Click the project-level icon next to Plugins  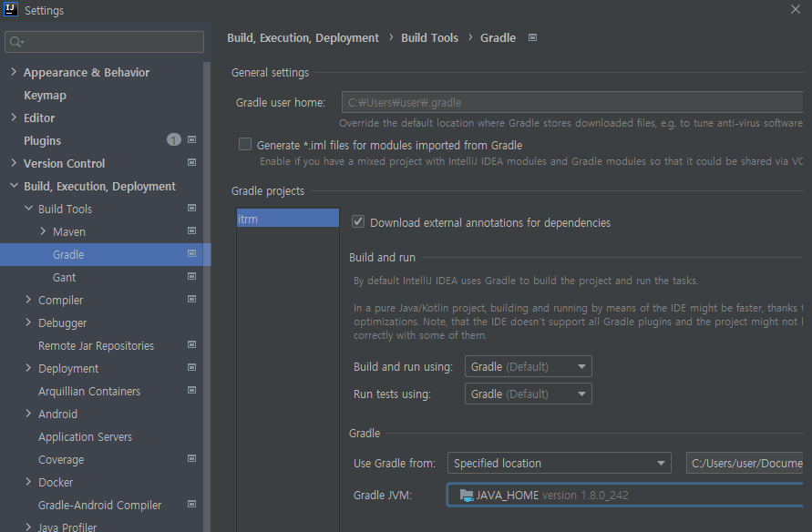(x=191, y=139)
